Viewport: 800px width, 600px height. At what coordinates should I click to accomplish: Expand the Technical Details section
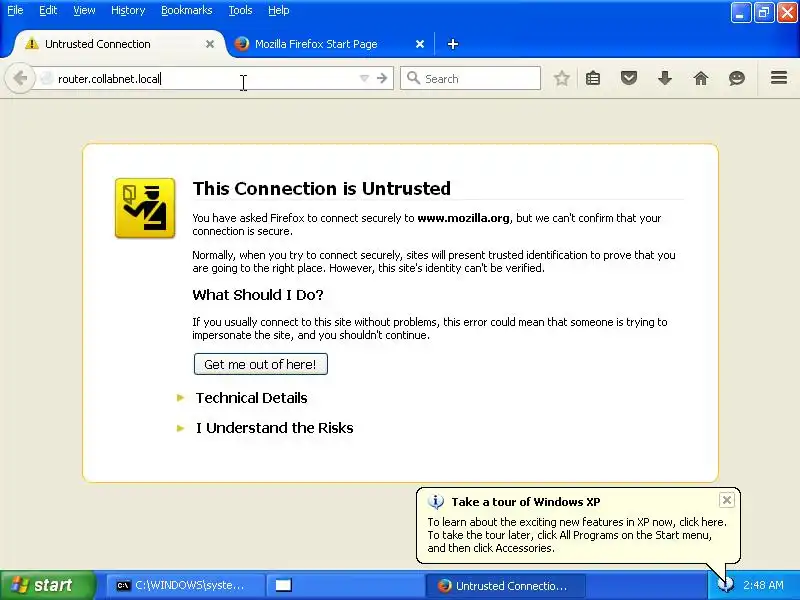[x=251, y=398]
